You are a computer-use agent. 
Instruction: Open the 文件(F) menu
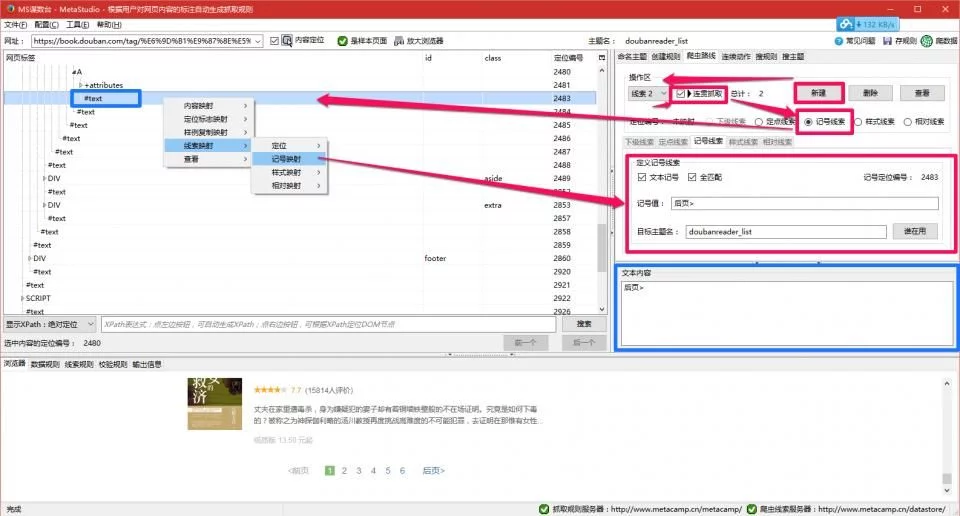15,24
